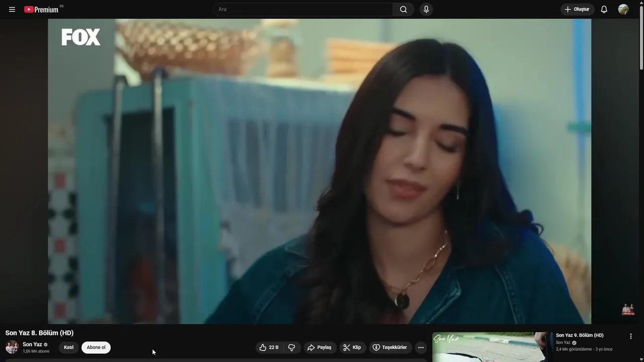644x362 pixels.
Task: Share the video with Paylaş
Action: pos(319,347)
